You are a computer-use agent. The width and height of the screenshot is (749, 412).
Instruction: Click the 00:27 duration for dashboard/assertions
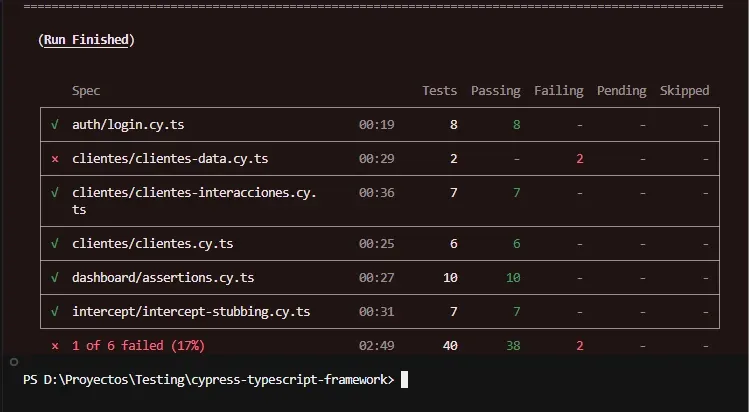click(x=376, y=277)
